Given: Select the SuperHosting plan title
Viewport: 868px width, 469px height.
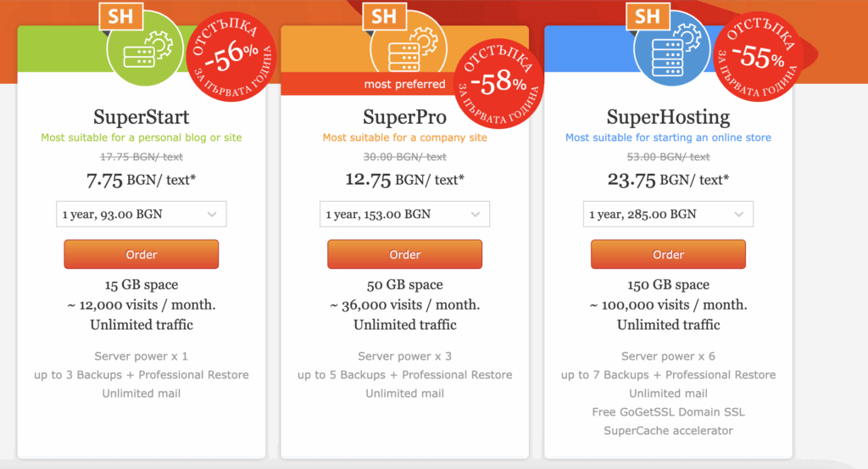Looking at the screenshot, I should [668, 116].
